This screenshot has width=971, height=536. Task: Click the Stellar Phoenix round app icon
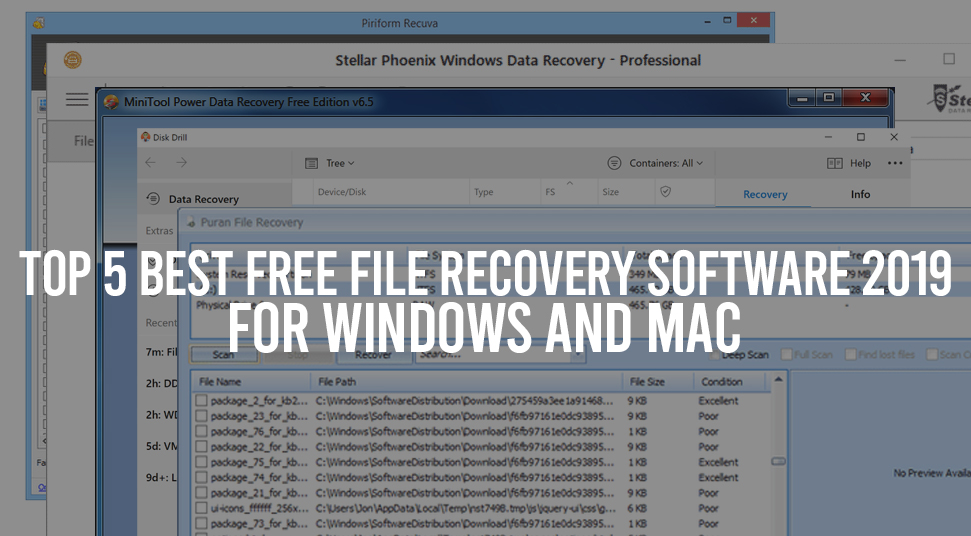(x=72, y=60)
